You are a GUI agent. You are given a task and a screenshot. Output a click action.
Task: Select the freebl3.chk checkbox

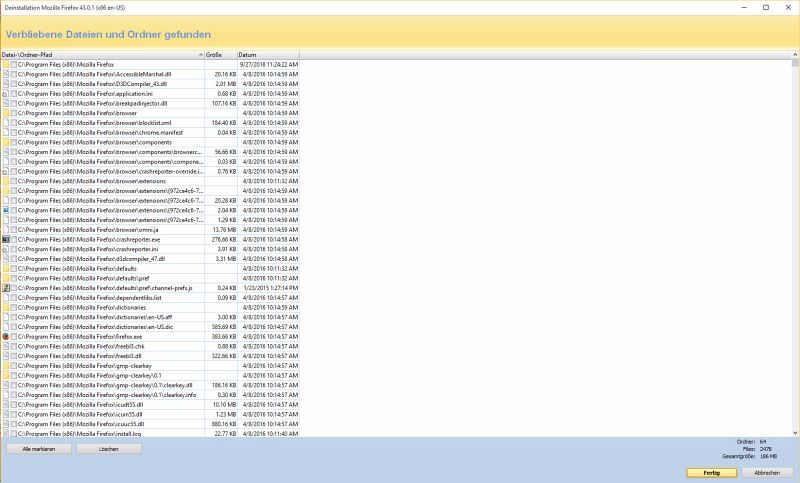[x=14, y=346]
